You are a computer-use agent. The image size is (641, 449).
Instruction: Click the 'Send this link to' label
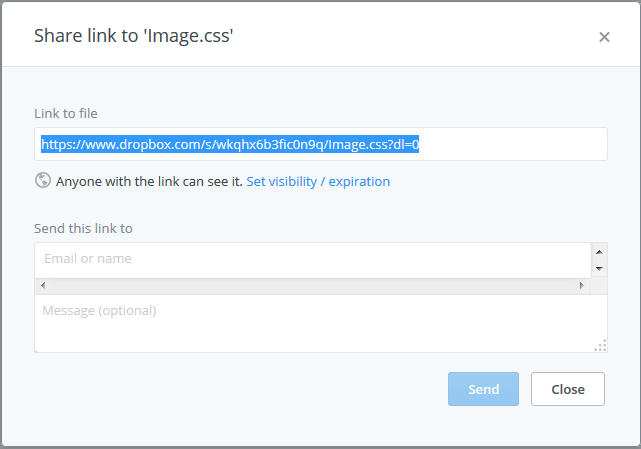[83, 228]
